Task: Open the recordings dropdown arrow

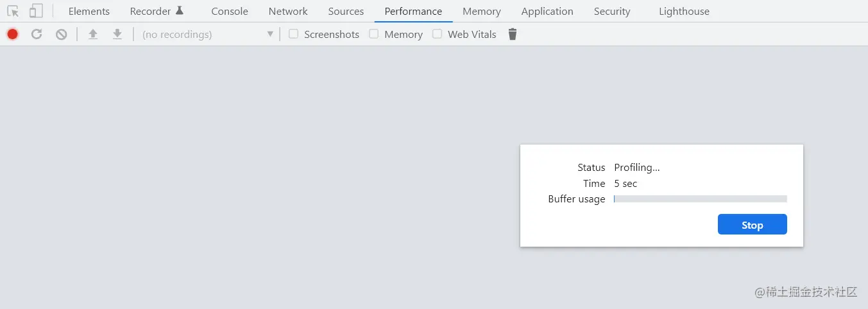Action: [270, 34]
